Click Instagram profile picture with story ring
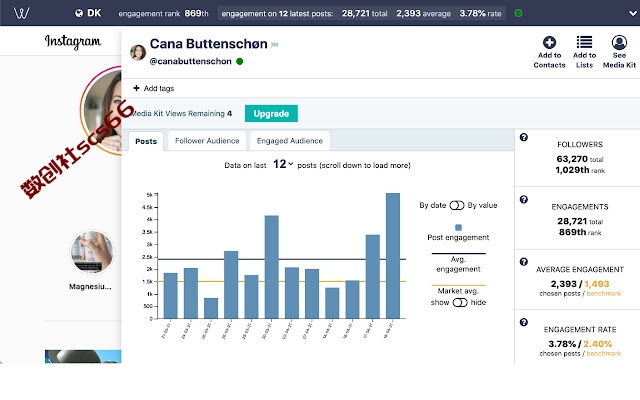Image resolution: width=640 pixels, height=400 pixels. point(102,110)
